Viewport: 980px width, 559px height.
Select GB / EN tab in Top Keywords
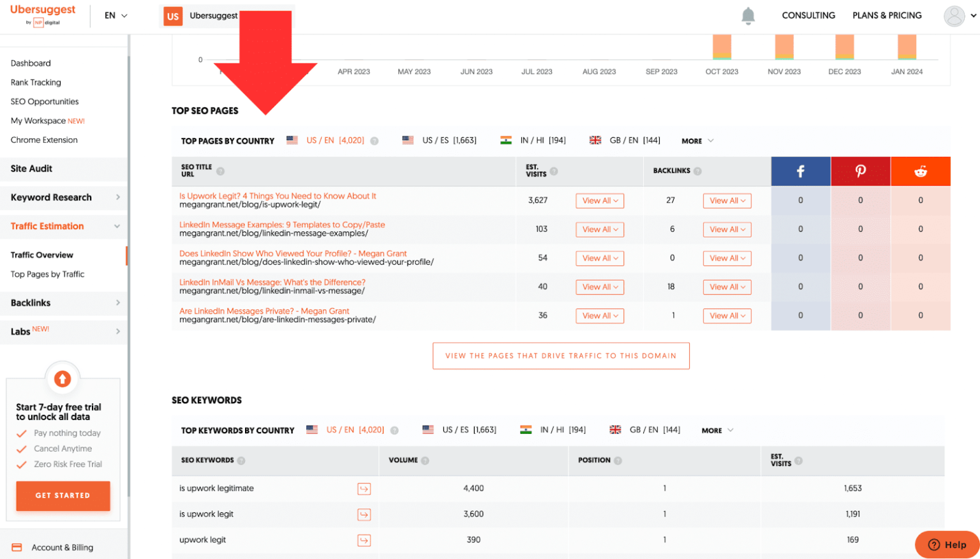[x=645, y=430]
